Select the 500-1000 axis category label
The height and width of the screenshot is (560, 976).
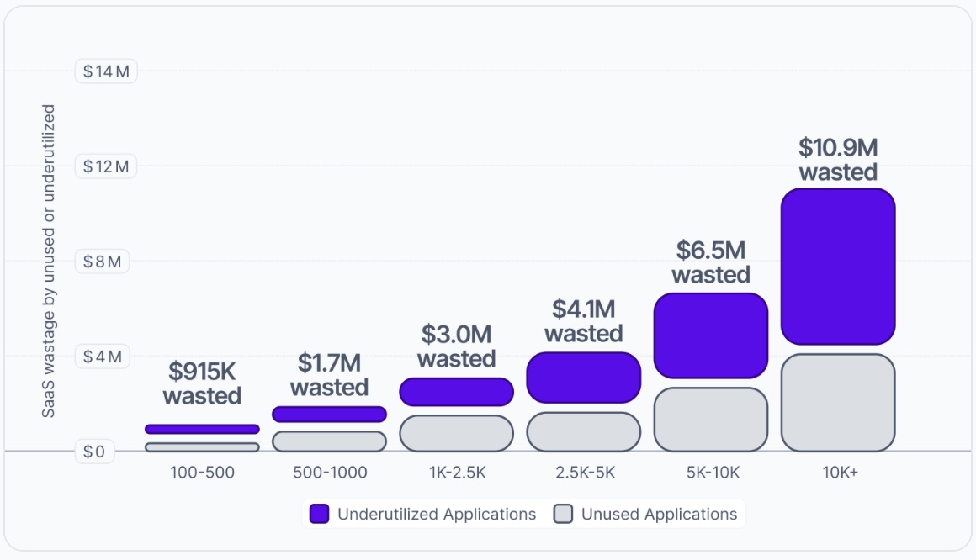329,473
